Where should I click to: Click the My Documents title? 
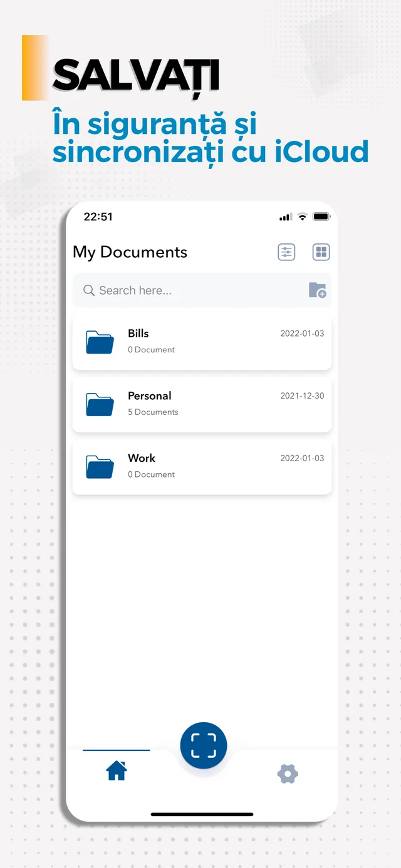(x=130, y=252)
